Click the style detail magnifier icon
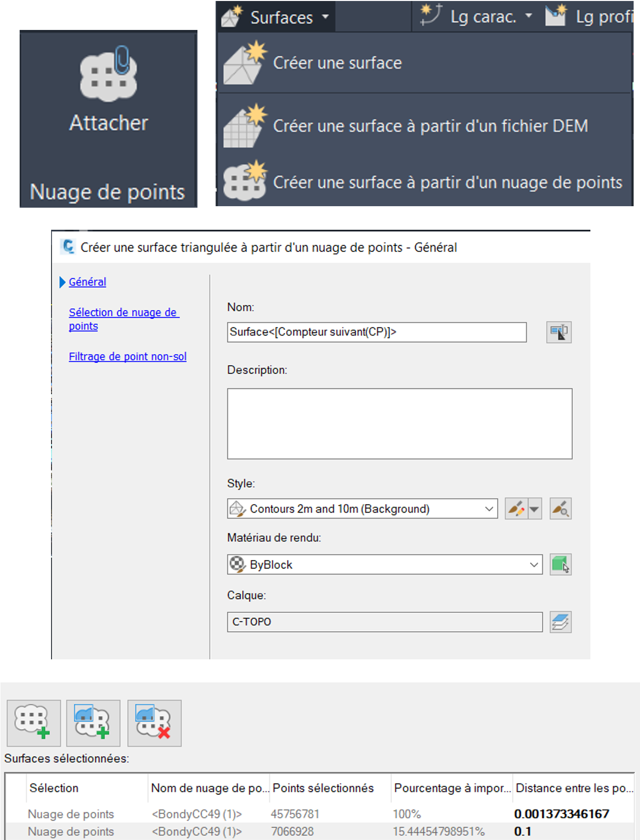 tap(560, 509)
